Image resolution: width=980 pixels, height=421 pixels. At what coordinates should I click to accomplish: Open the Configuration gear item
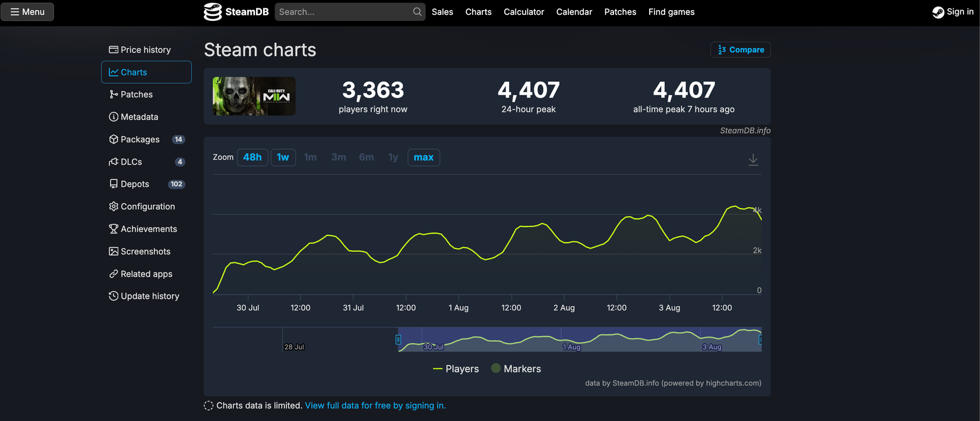[142, 206]
